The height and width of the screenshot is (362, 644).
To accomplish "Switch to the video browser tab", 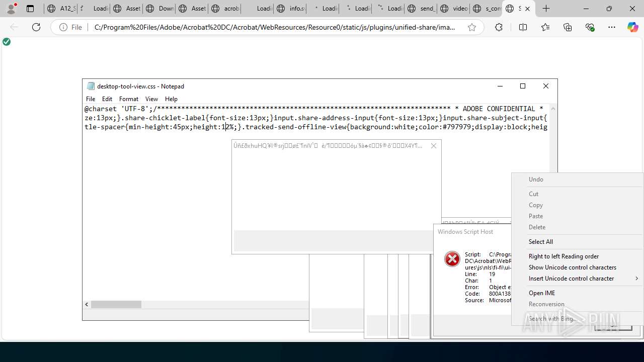I will 453,9.
